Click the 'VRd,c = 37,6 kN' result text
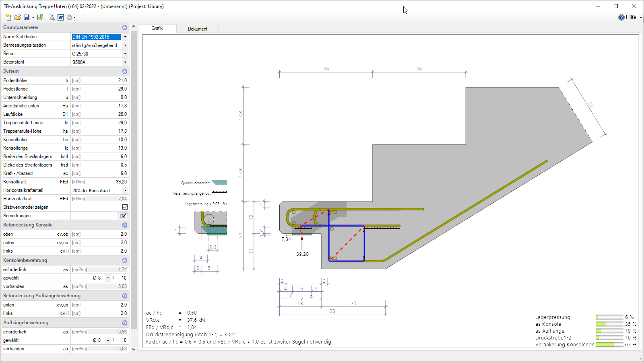The image size is (644, 362). tap(175, 320)
